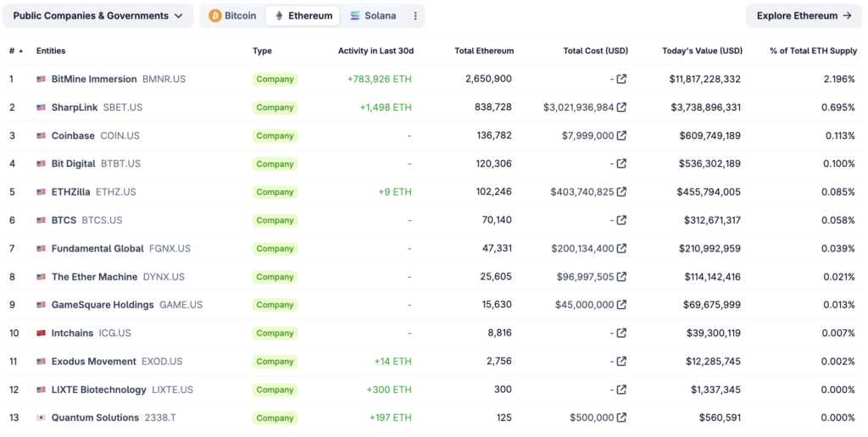Click external link icon in ETHZilla row
This screenshot has width=868, height=437.
[621, 192]
